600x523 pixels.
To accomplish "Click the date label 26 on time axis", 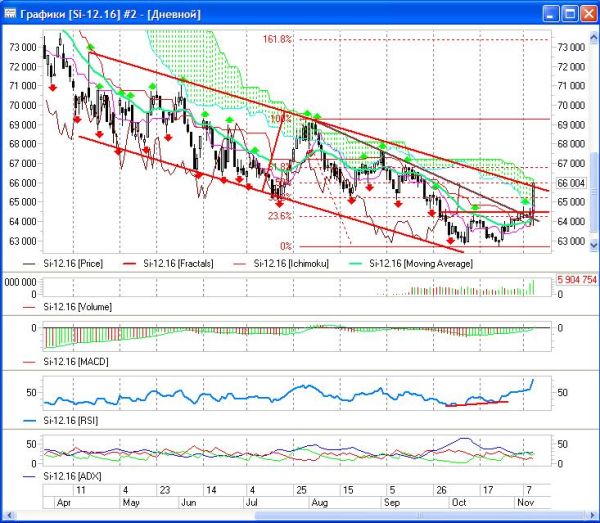I will [x=441, y=490].
